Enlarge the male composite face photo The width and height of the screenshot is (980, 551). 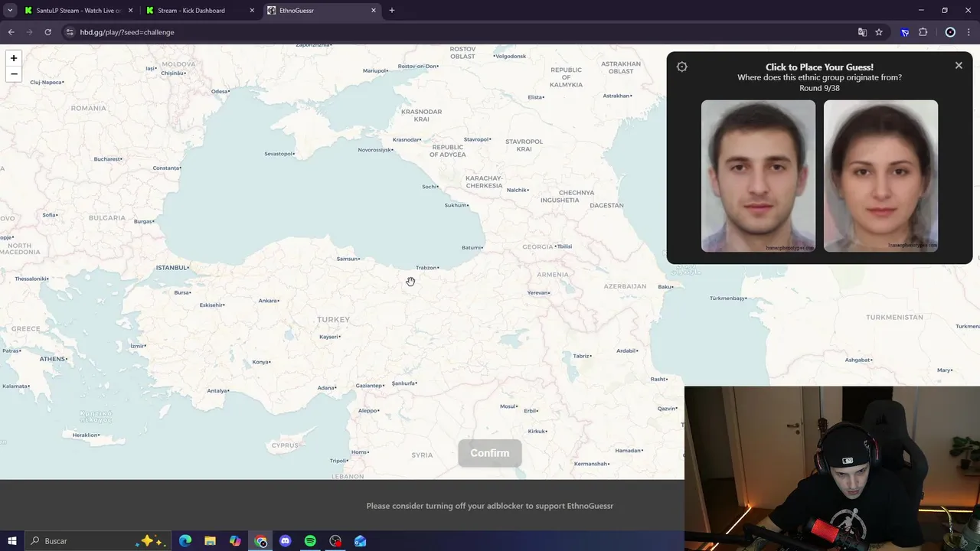(x=758, y=176)
